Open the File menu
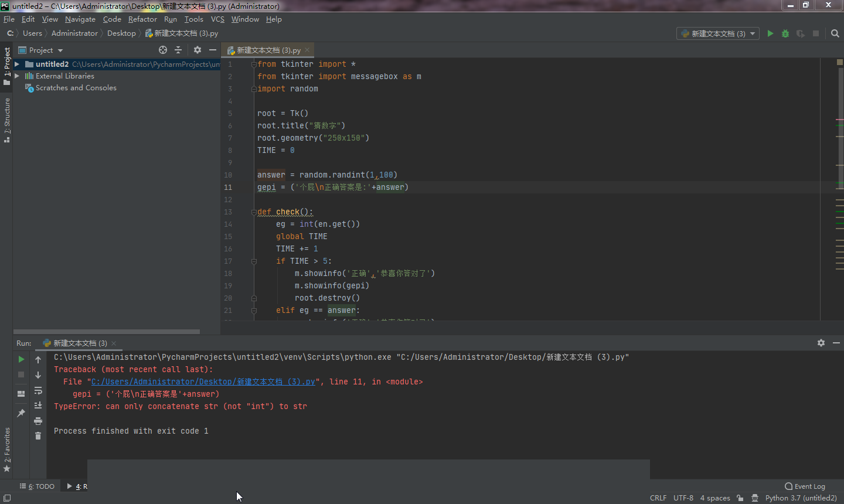Viewport: 844px width, 504px height. (9, 19)
